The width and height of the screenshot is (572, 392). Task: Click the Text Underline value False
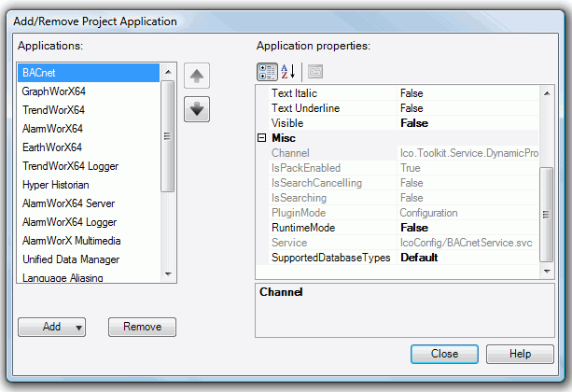click(412, 108)
